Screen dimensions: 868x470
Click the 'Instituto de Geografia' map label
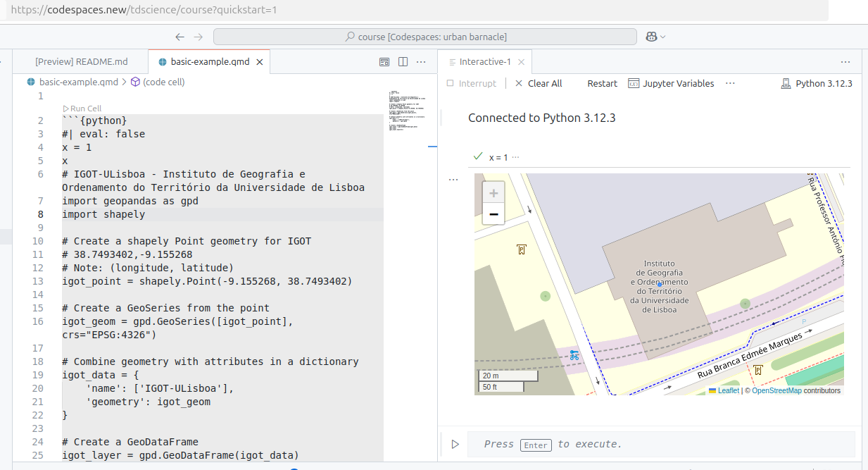point(659,287)
